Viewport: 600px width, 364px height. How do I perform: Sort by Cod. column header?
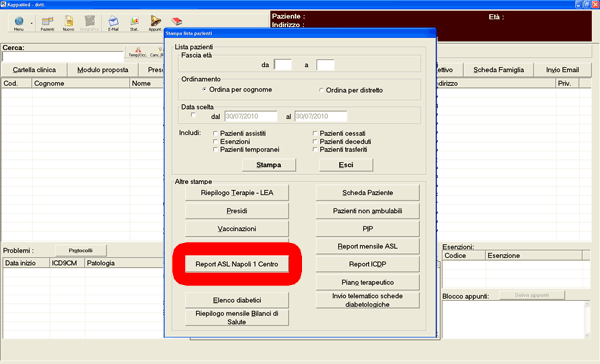[16, 83]
